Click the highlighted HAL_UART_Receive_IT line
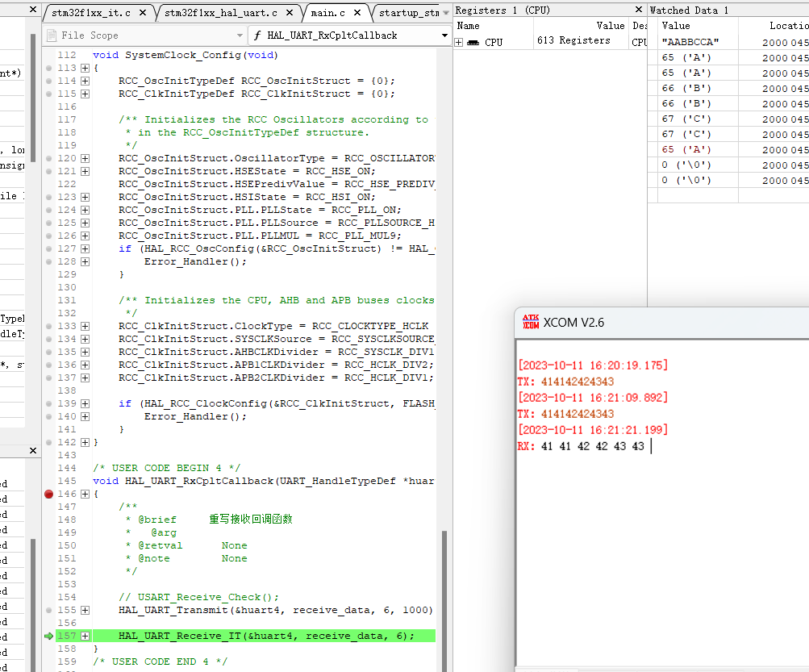809x672 pixels. 265,637
